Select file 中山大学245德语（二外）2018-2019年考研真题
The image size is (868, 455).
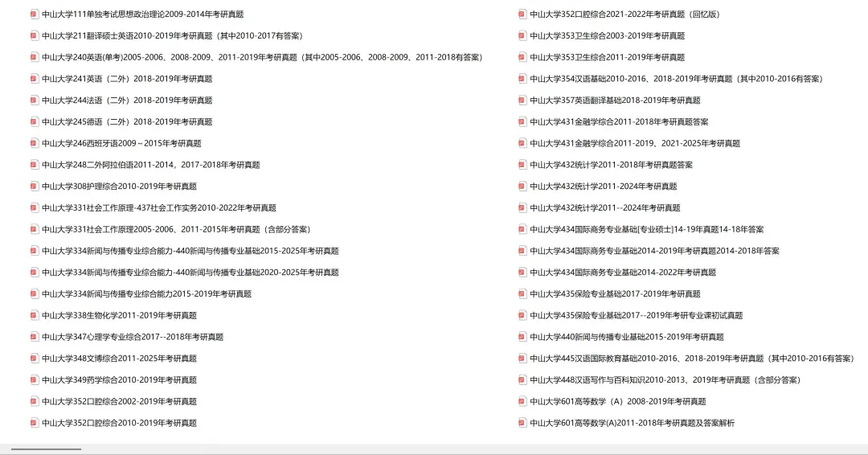(127, 121)
